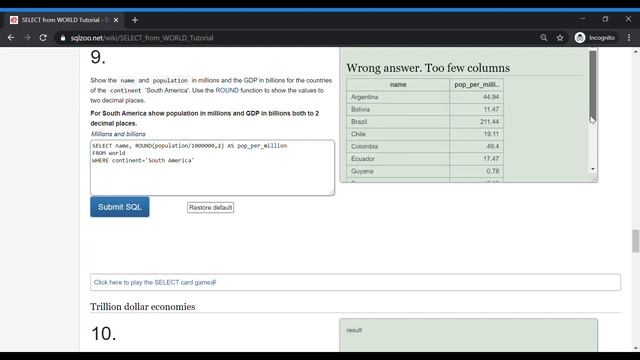Screen dimensions: 640x360
Task: Click the 211.44 population value
Action: (x=489, y=122)
